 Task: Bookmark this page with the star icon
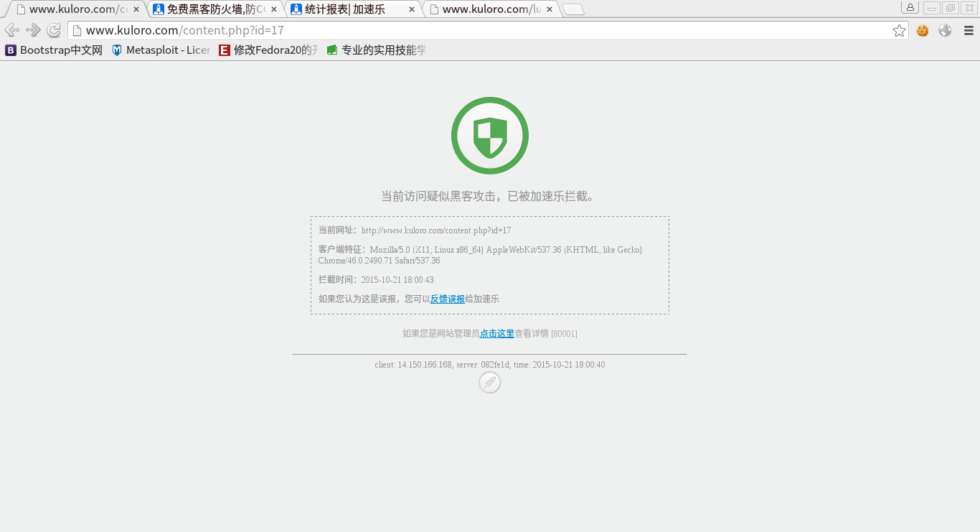pos(899,30)
